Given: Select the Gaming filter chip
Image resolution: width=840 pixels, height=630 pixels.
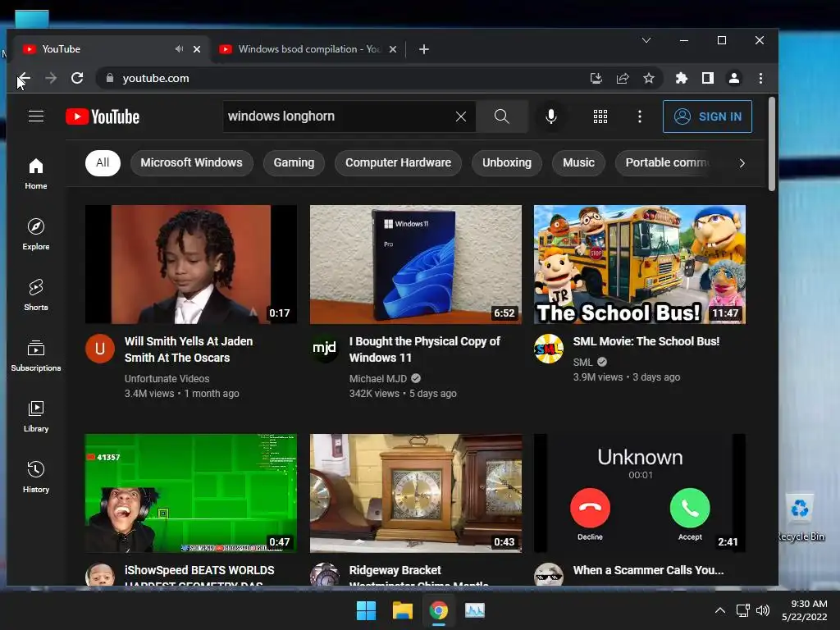Looking at the screenshot, I should [294, 163].
